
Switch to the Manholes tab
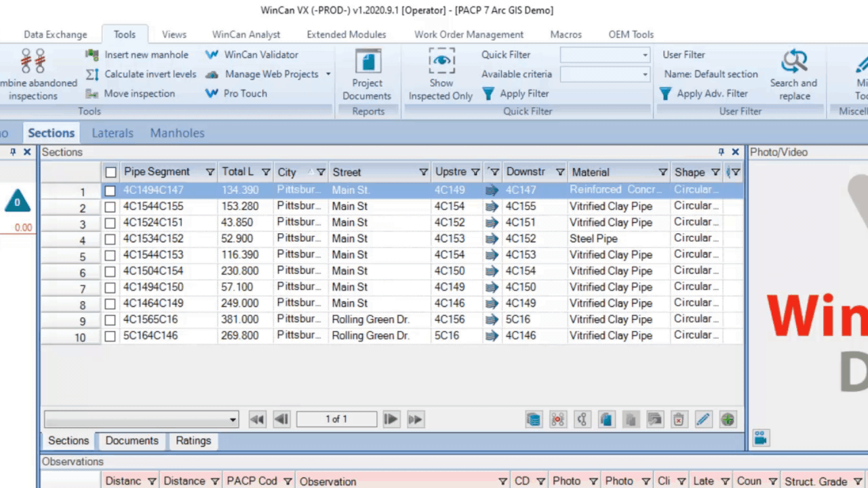click(177, 133)
